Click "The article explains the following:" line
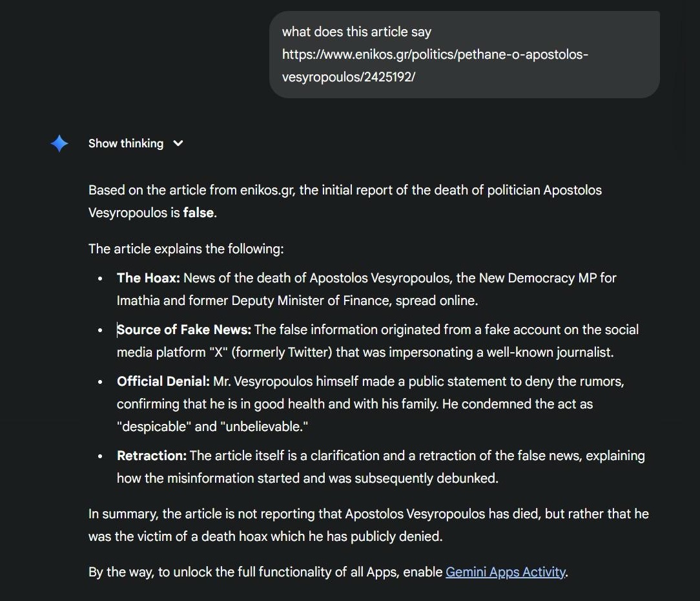This screenshot has height=601, width=700. (186, 249)
